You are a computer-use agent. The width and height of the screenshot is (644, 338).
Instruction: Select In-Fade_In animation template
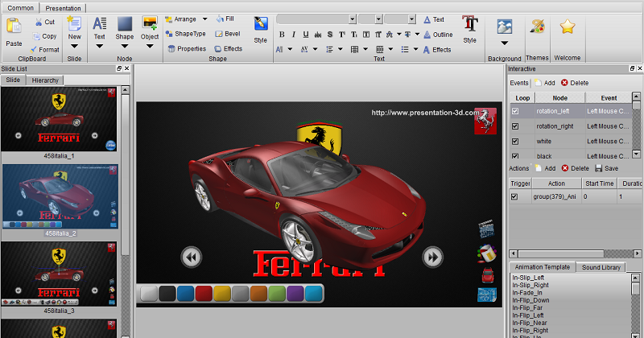[527, 293]
